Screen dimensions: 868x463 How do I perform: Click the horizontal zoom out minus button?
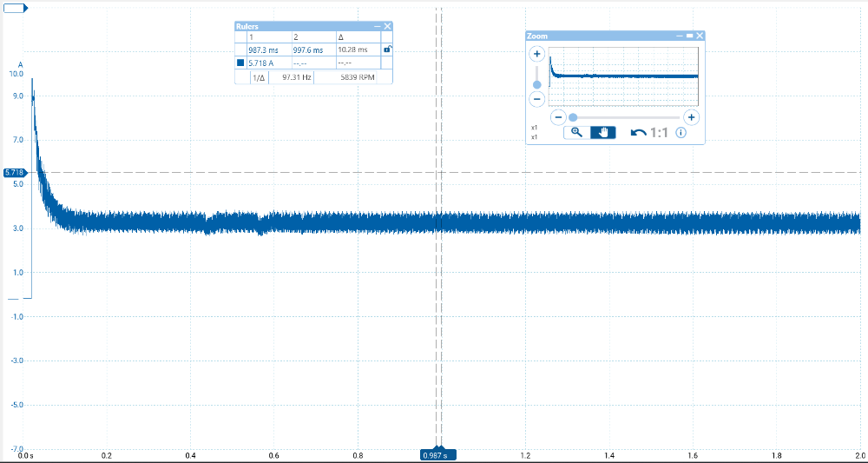click(559, 116)
